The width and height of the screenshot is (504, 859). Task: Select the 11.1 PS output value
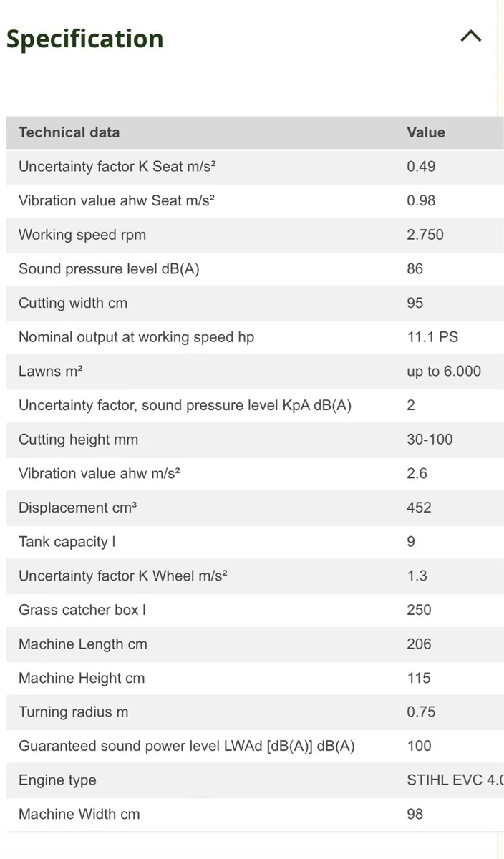[x=432, y=337]
